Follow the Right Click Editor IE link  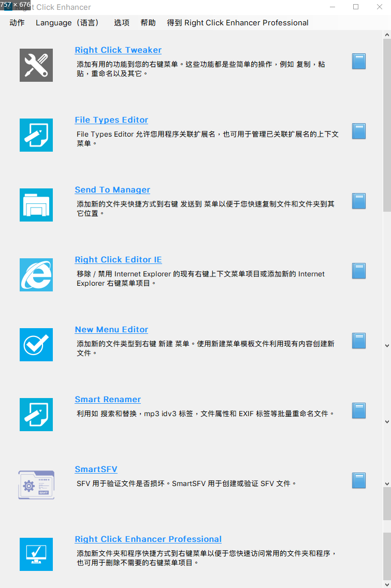(x=118, y=259)
